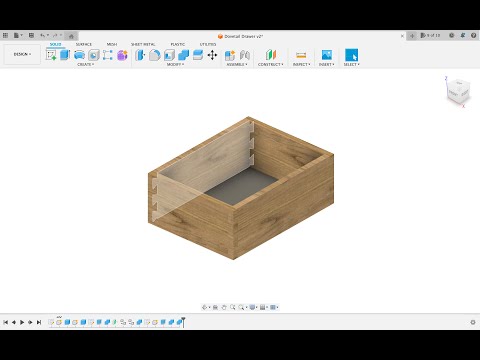
Task: Open the Help question mark
Action: point(474,35)
